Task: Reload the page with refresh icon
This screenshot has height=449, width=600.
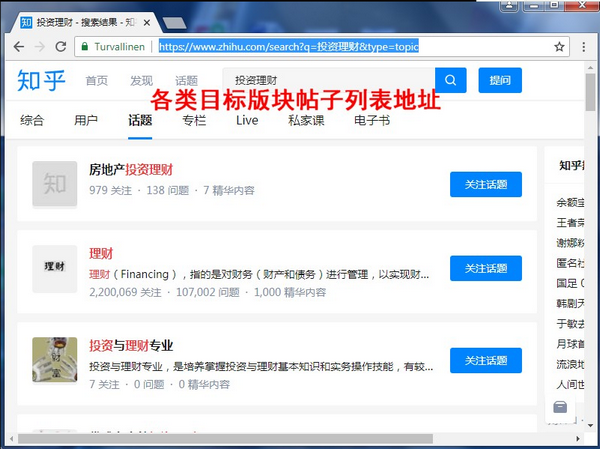Action: (61, 47)
